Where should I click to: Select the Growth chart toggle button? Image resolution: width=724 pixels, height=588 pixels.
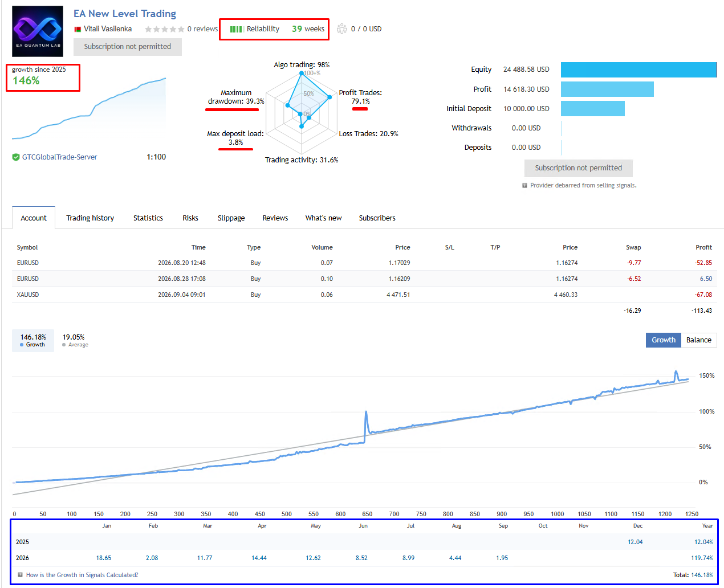tap(664, 340)
